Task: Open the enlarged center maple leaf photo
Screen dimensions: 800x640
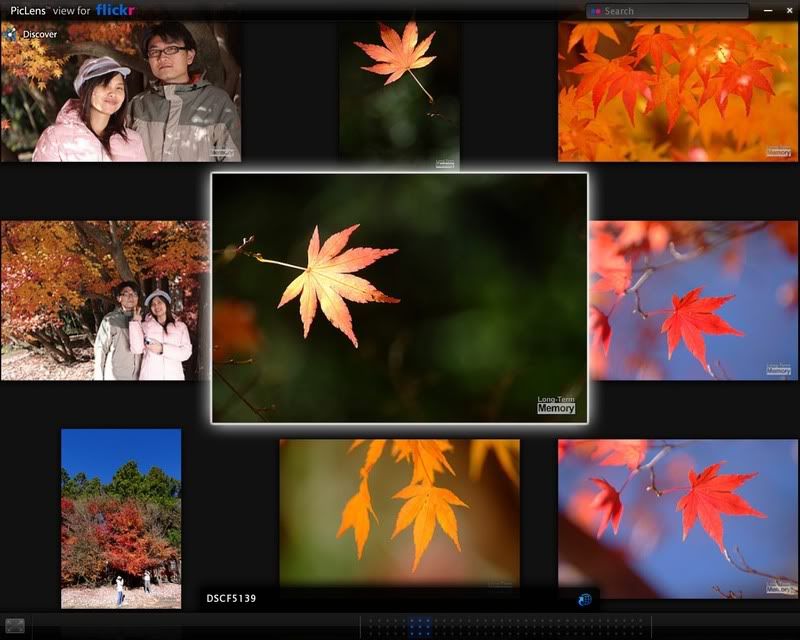Action: 399,298
